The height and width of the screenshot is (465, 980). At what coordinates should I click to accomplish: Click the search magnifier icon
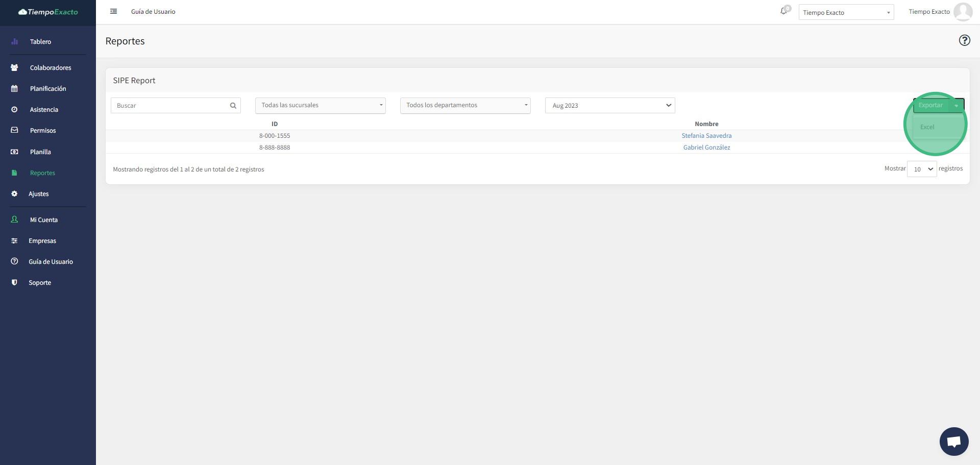click(233, 106)
